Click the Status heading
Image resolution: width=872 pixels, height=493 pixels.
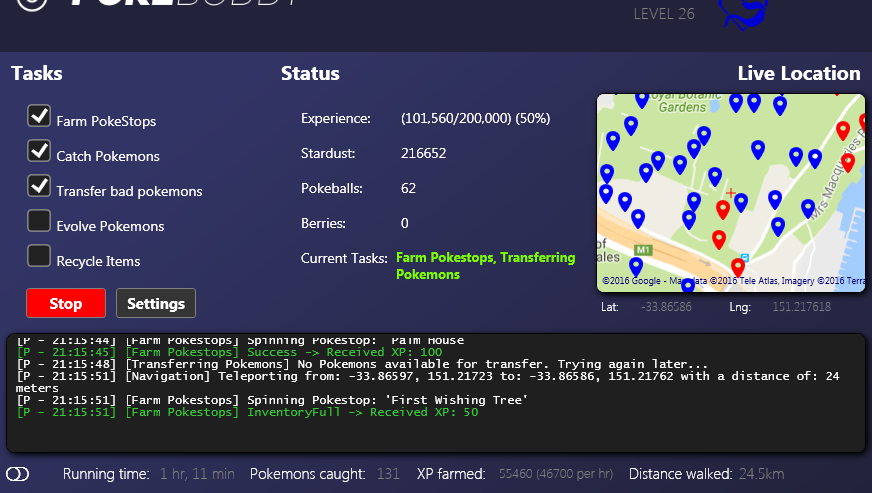[310, 73]
